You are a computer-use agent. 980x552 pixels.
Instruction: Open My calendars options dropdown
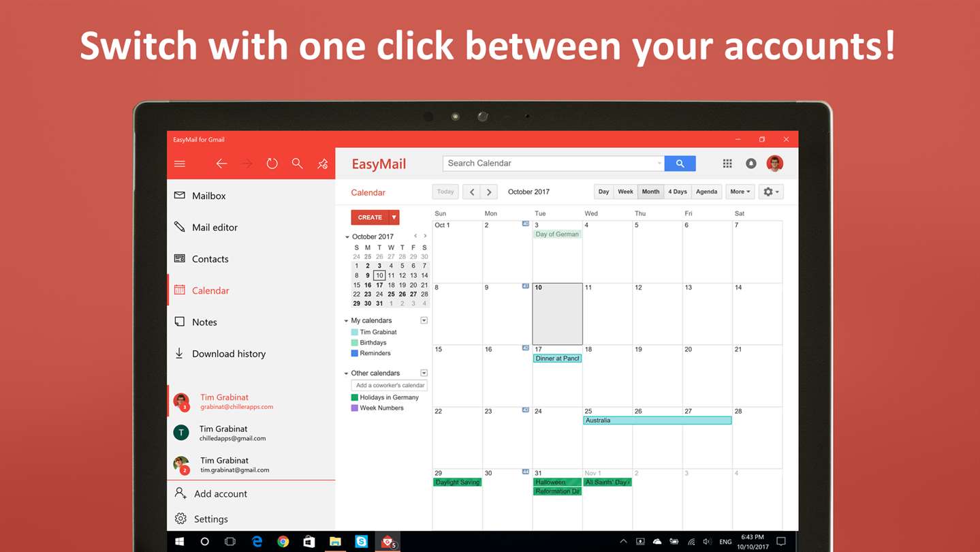tap(424, 320)
